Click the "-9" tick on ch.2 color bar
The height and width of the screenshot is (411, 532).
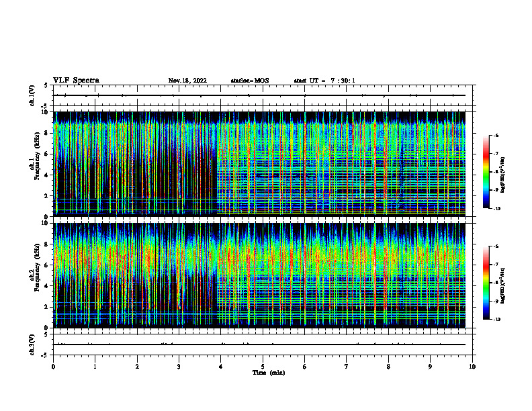(497, 301)
